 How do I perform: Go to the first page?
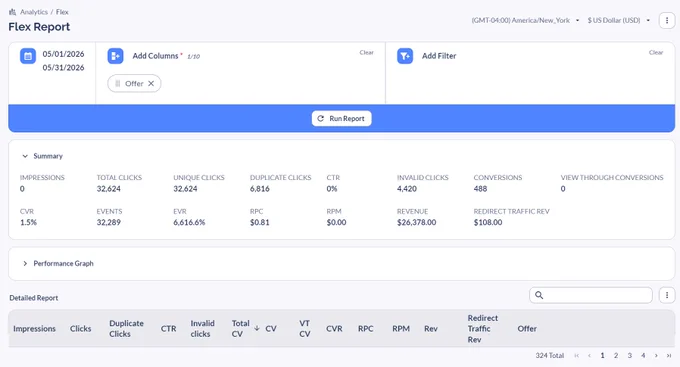[576, 356]
